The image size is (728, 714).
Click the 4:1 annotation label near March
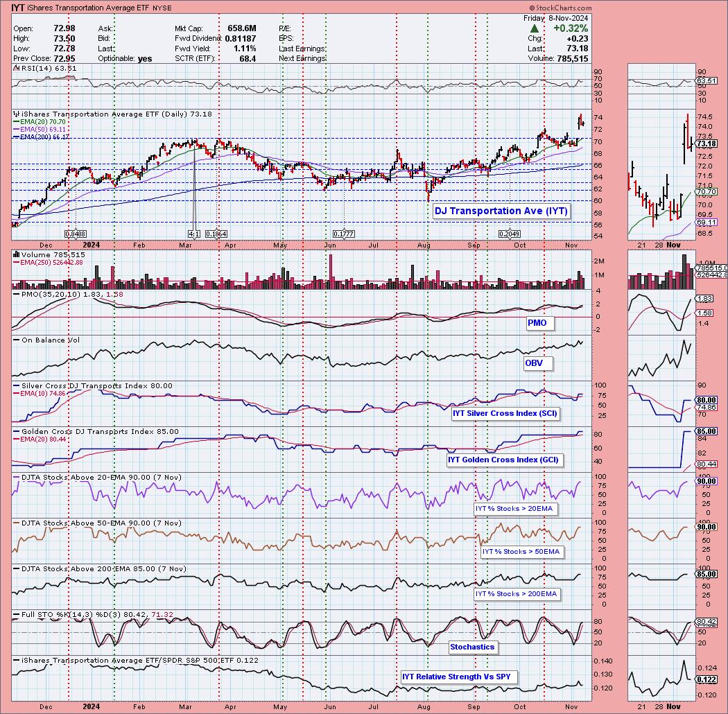click(194, 234)
